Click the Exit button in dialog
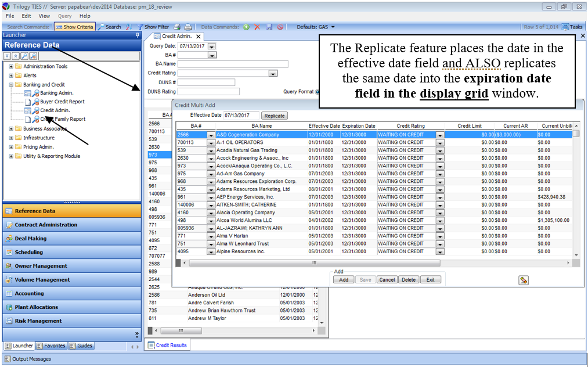Screen dimensions: 588x367 (x=430, y=280)
